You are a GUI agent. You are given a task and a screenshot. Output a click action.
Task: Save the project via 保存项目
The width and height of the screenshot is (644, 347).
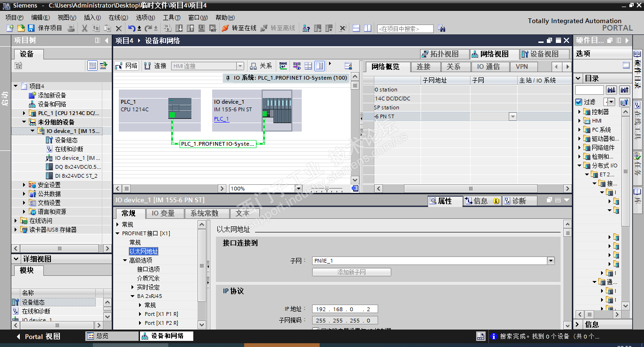(45, 28)
